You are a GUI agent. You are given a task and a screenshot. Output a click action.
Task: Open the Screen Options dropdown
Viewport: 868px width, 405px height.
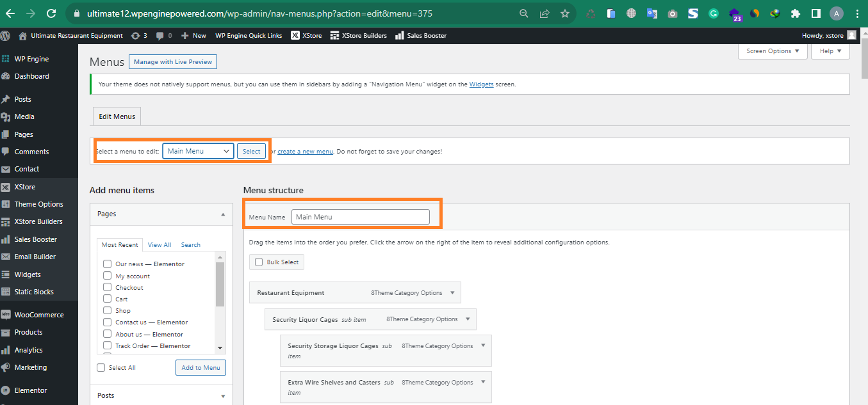773,51
